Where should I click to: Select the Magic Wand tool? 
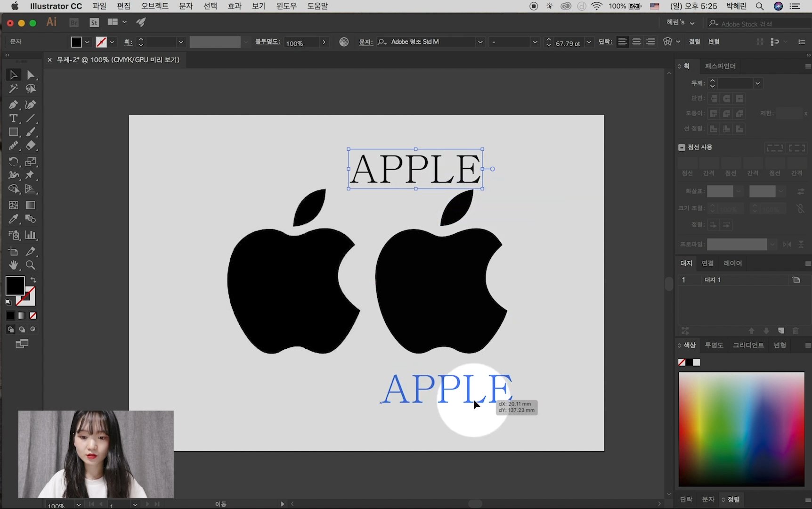coord(14,89)
